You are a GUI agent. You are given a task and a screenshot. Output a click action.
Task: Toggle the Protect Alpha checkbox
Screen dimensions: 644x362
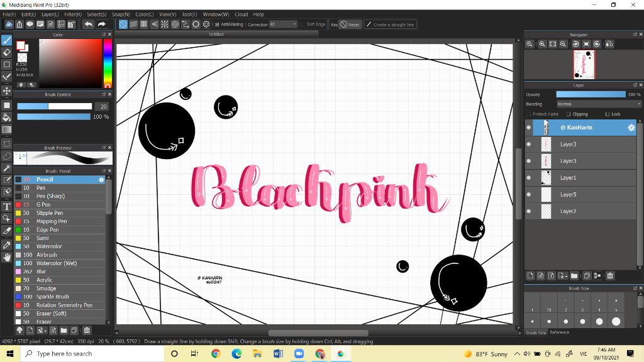pos(529,114)
